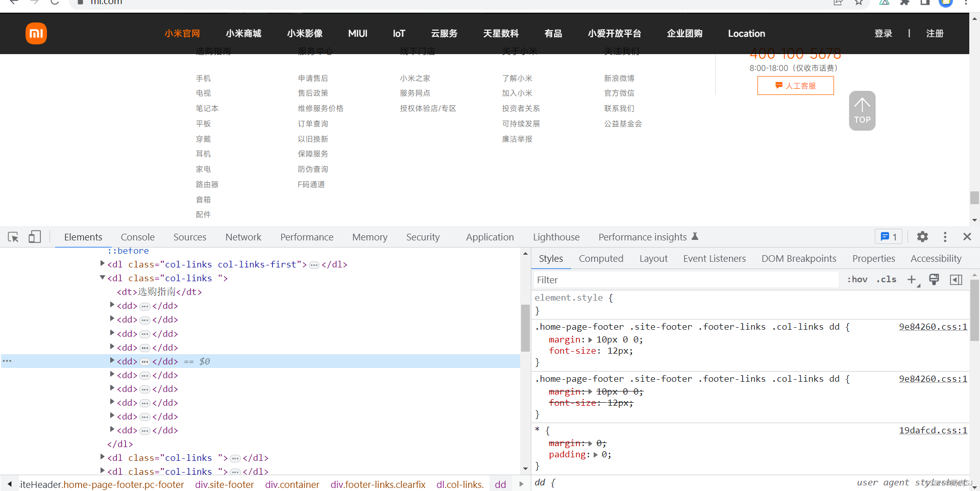Click the 人工客服 button
The image size is (980, 491).
point(796,86)
